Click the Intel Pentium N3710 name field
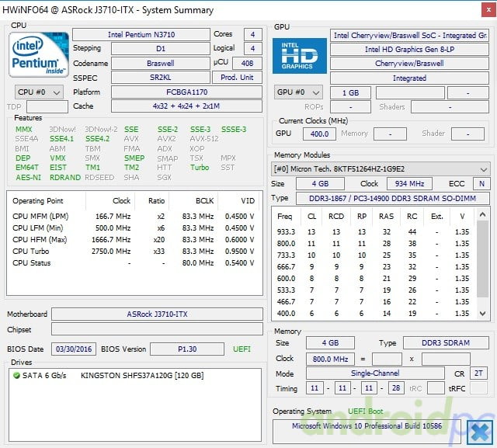497x448 pixels. pos(141,34)
